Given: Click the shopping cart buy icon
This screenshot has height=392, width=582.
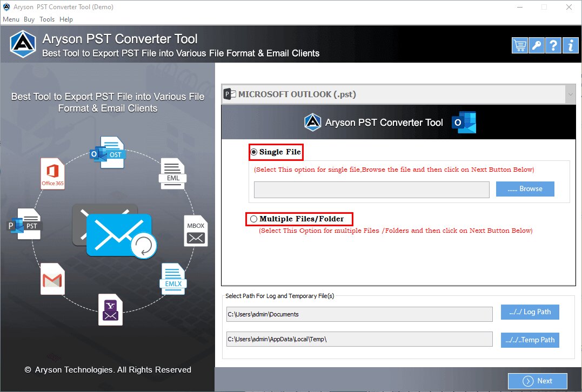Looking at the screenshot, I should click(520, 45).
